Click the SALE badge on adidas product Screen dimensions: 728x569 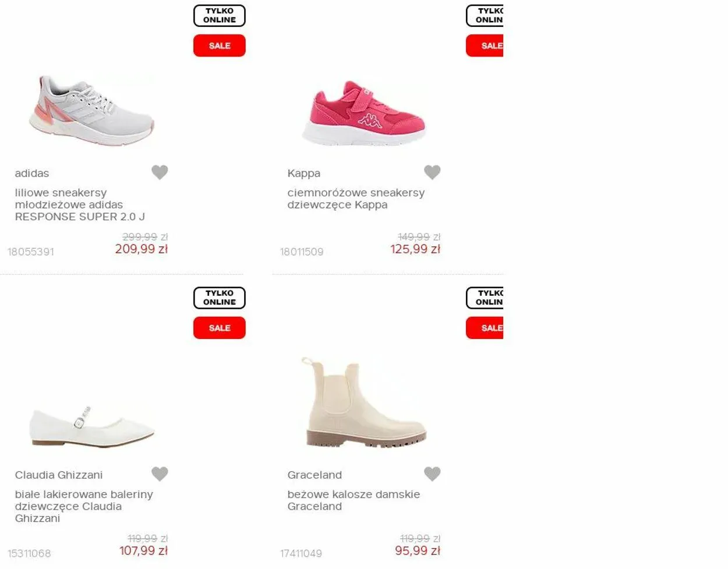click(x=220, y=45)
